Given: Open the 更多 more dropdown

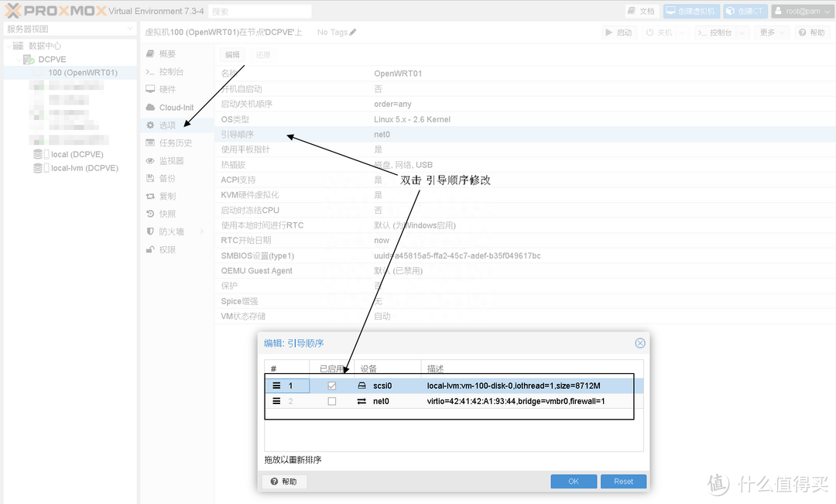Looking at the screenshot, I should pos(772,33).
